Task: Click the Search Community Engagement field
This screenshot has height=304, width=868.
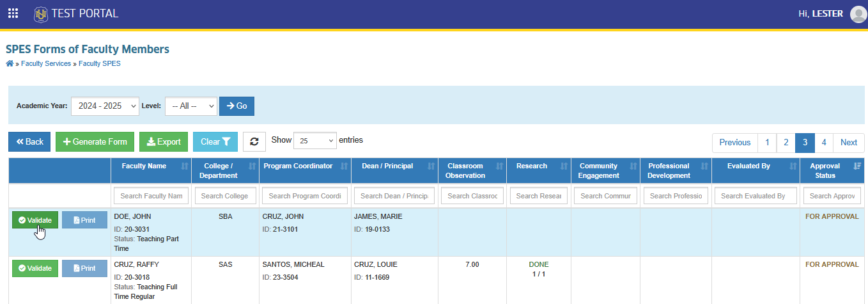Action: pos(605,196)
